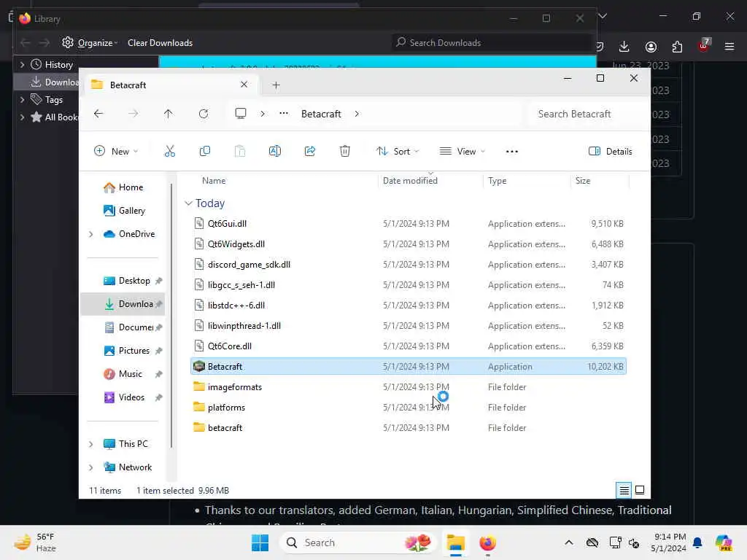Image resolution: width=747 pixels, height=560 pixels.
Task: Go back with Explorer back arrow
Action: [x=98, y=114]
